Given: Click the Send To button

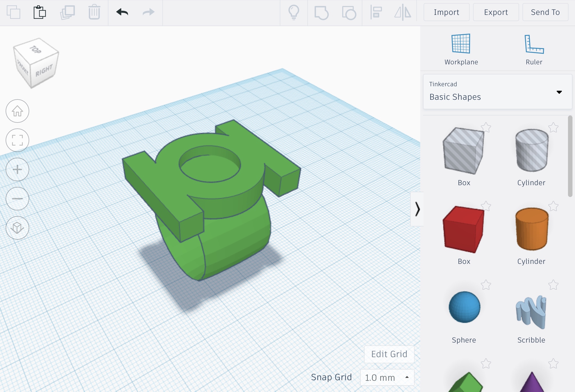Looking at the screenshot, I should [545, 12].
